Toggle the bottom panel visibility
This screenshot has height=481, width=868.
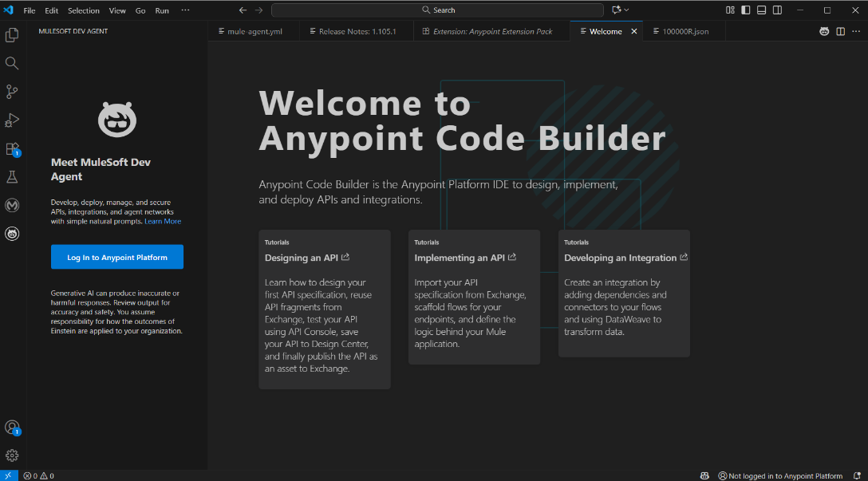[762, 10]
